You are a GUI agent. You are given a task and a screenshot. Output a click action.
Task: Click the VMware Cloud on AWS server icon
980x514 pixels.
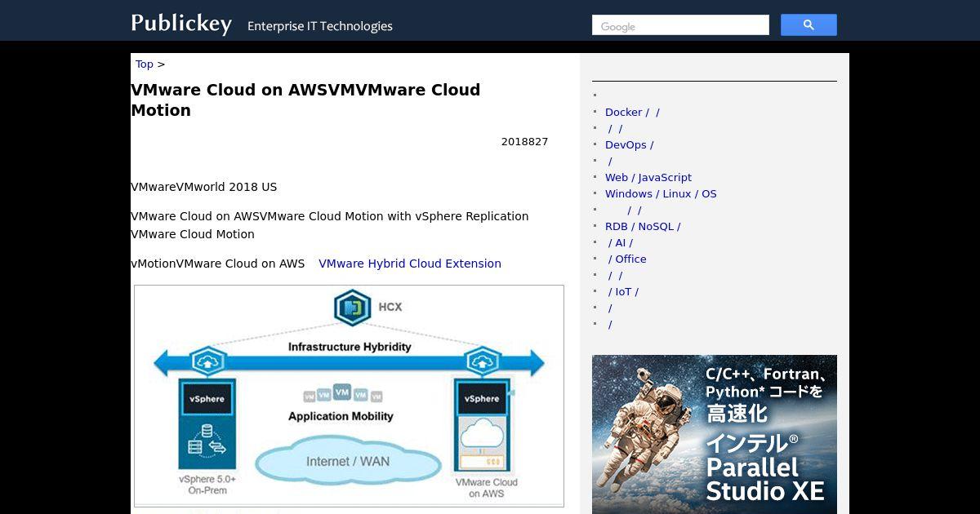[482, 426]
